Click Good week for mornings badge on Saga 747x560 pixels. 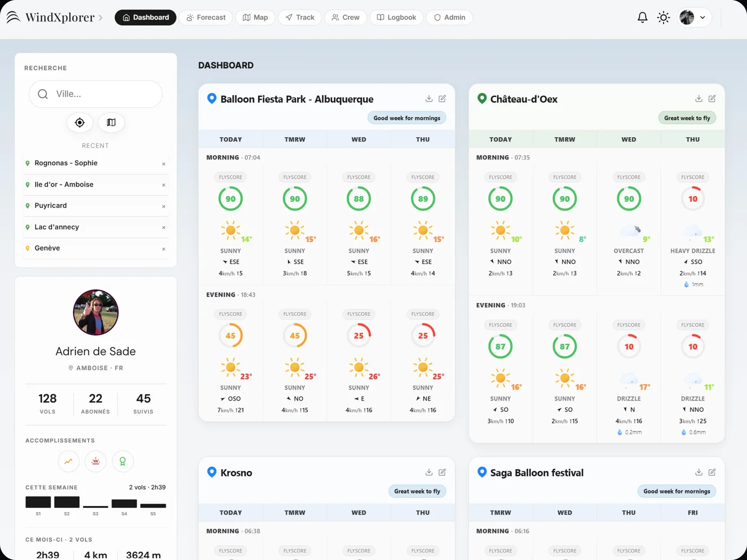click(677, 491)
